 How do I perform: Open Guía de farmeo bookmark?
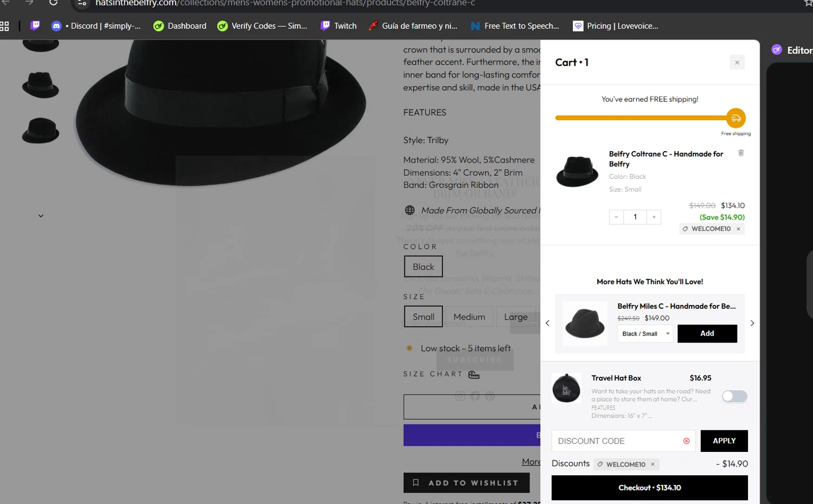pyautogui.click(x=413, y=25)
